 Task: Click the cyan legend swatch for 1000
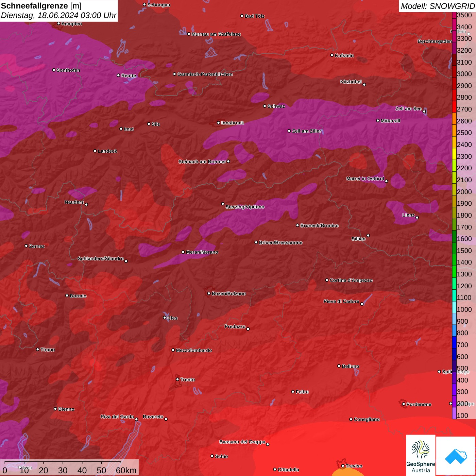[454, 307]
